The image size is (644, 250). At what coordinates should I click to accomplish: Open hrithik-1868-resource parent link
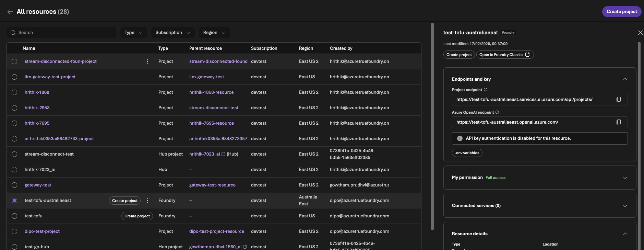212,92
